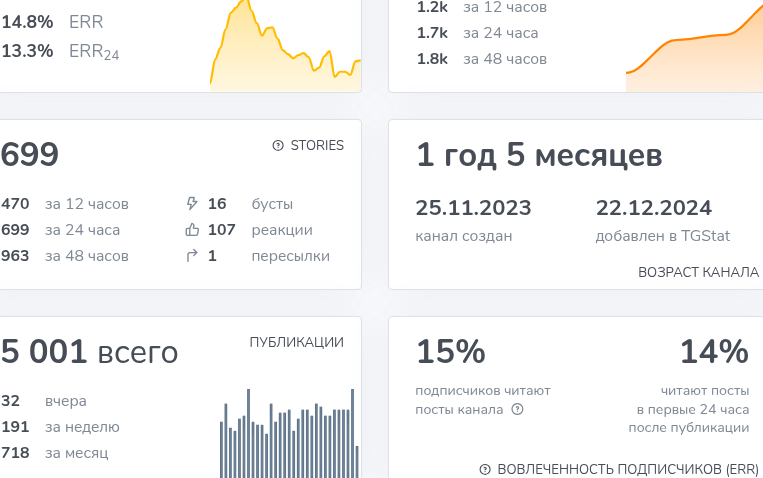Click the 470 value
763x478 pixels.
pyautogui.click(x=15, y=203)
